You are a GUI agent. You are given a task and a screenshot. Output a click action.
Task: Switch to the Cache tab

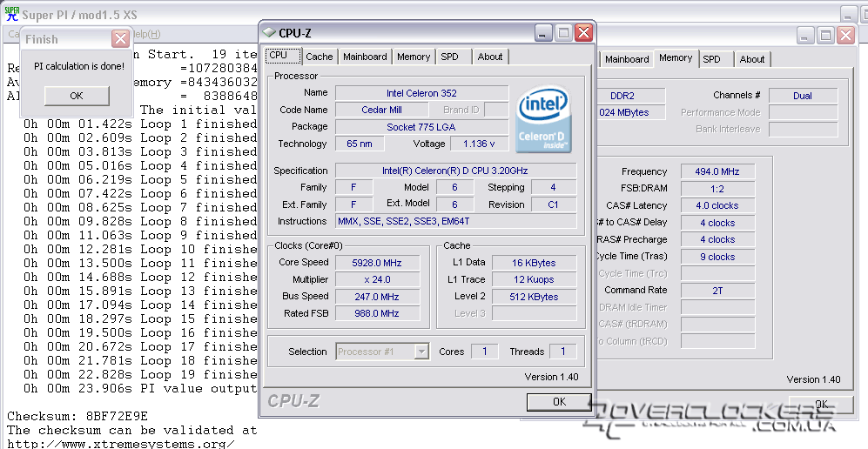320,57
